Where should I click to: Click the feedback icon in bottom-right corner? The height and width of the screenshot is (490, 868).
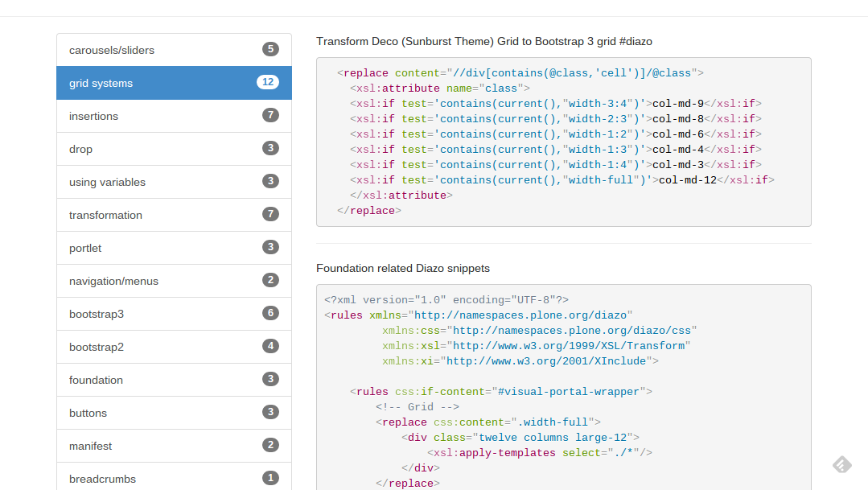click(x=841, y=464)
